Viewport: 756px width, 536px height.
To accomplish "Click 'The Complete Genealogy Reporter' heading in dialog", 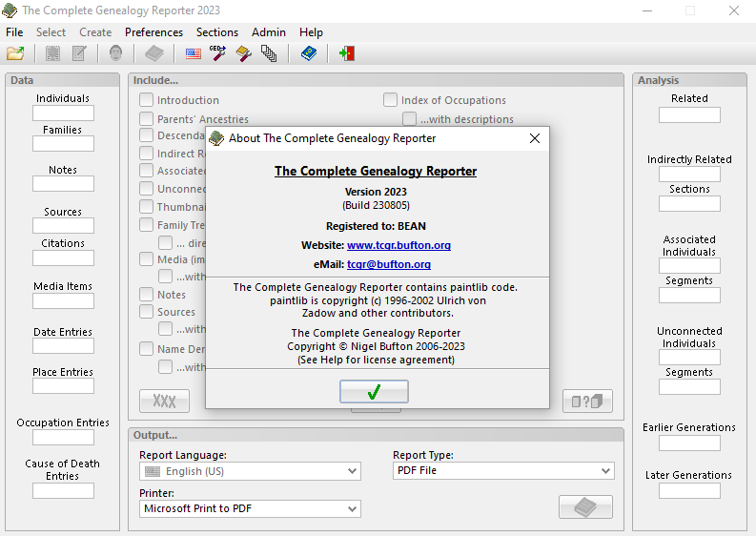I will pyautogui.click(x=376, y=172).
